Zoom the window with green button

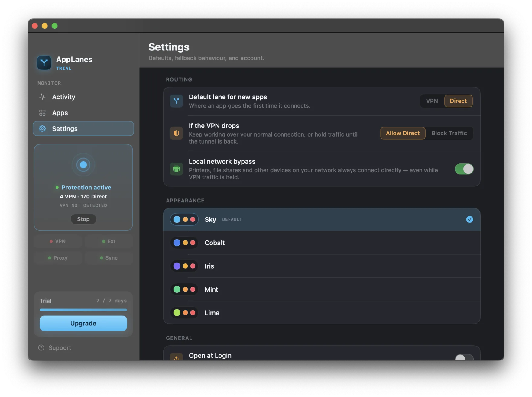coord(55,26)
